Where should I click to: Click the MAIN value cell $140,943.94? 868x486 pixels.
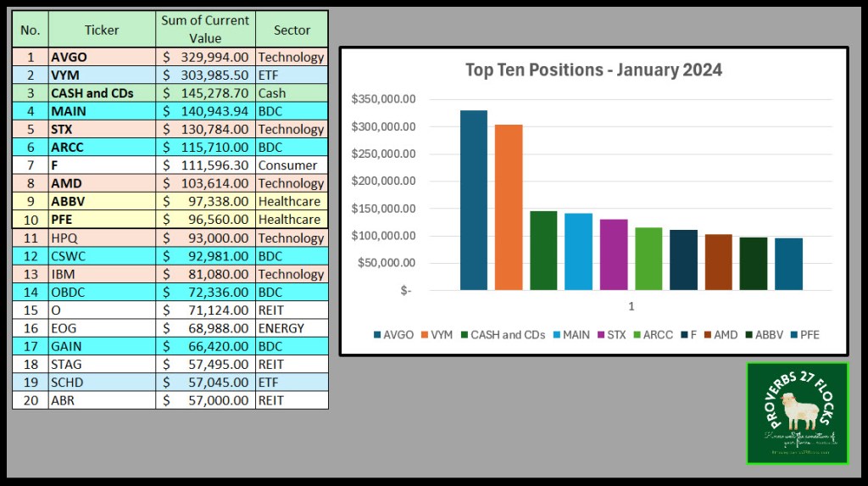pos(206,111)
